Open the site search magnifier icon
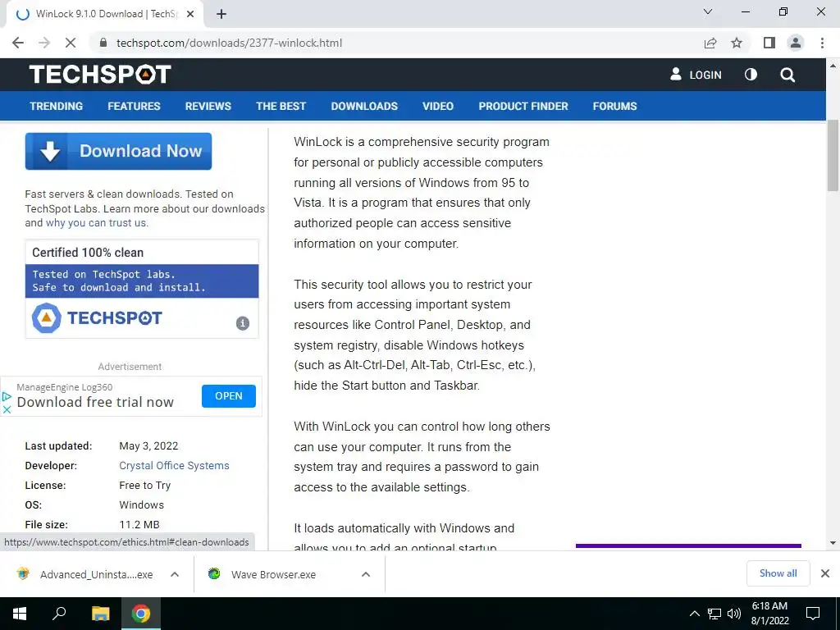 pyautogui.click(x=787, y=75)
